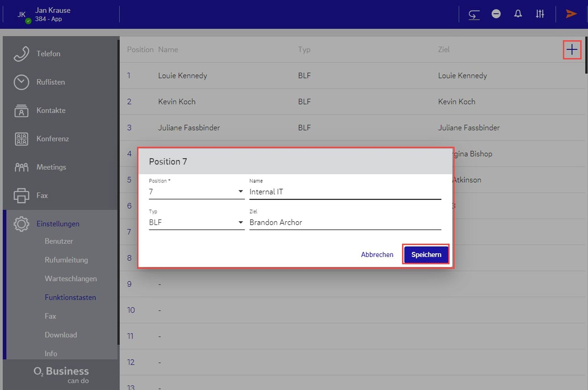Click the Speichern button
This screenshot has height=390, width=588.
pyautogui.click(x=426, y=255)
